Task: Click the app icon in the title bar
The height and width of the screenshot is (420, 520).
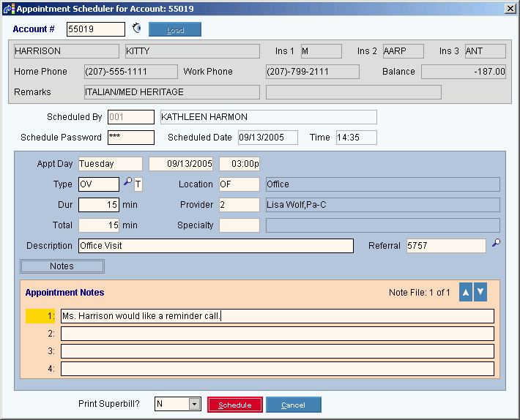Action: [9, 9]
